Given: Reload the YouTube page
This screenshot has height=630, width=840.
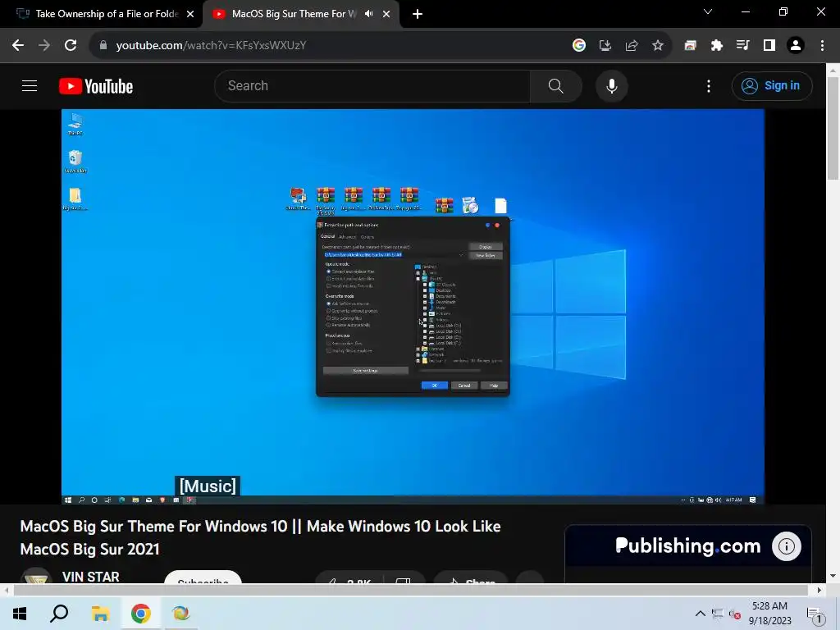Looking at the screenshot, I should point(71,45).
